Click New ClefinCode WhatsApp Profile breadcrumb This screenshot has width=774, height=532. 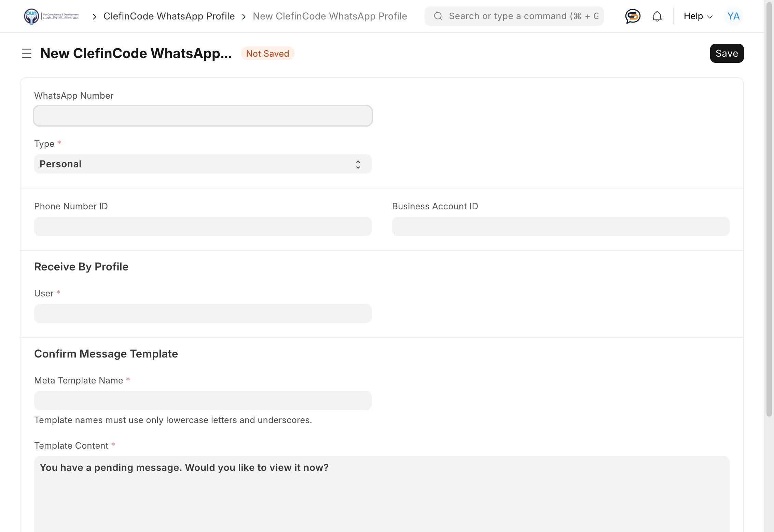[x=330, y=16]
